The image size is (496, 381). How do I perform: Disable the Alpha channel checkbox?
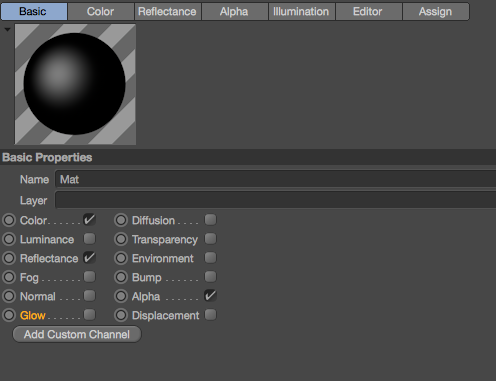click(210, 296)
